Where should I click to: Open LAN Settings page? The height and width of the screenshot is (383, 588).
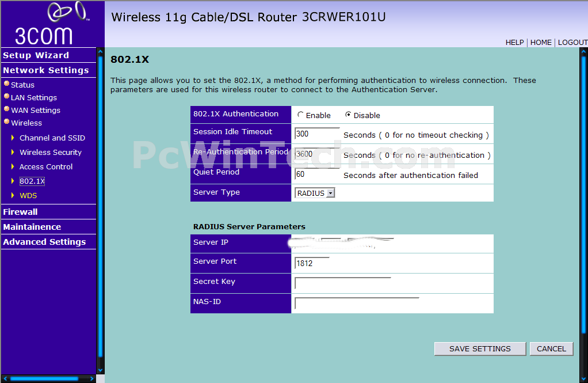coord(34,98)
